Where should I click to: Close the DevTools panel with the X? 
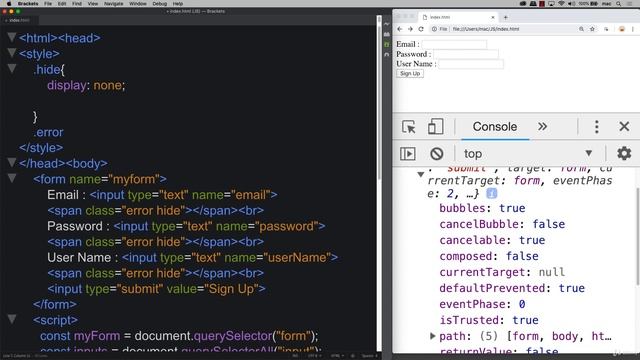[624, 127]
